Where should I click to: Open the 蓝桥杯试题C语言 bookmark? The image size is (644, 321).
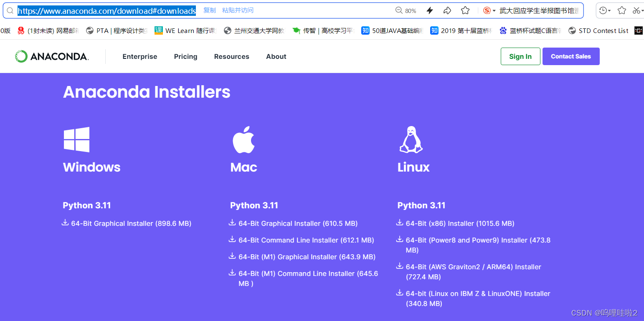tap(530, 30)
